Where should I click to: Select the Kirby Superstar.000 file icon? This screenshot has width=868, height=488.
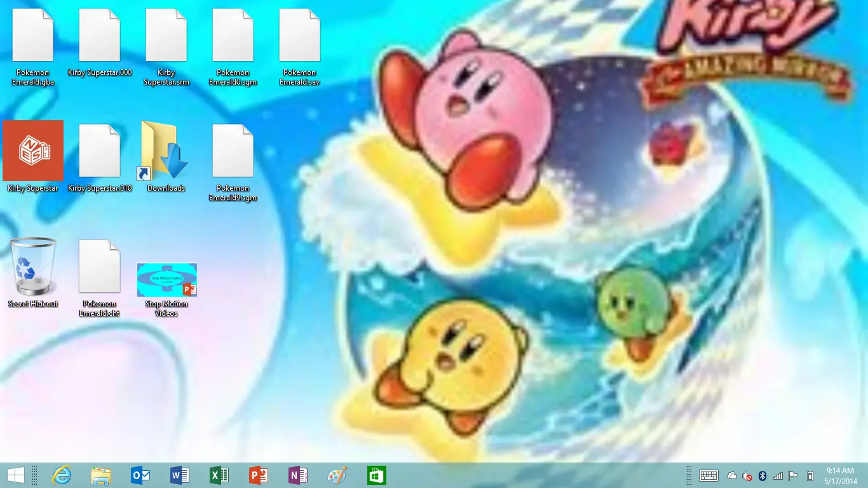tap(100, 36)
